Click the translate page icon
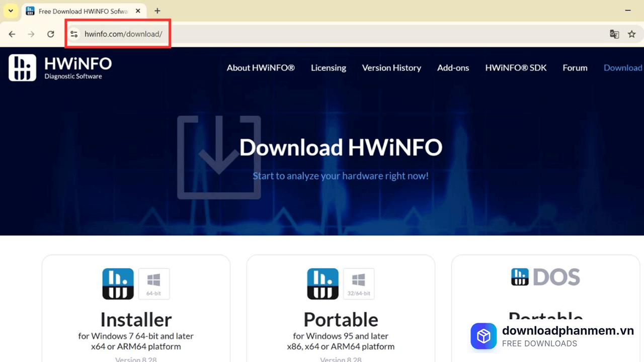Viewport: 644px width, 362px height. pyautogui.click(x=614, y=34)
